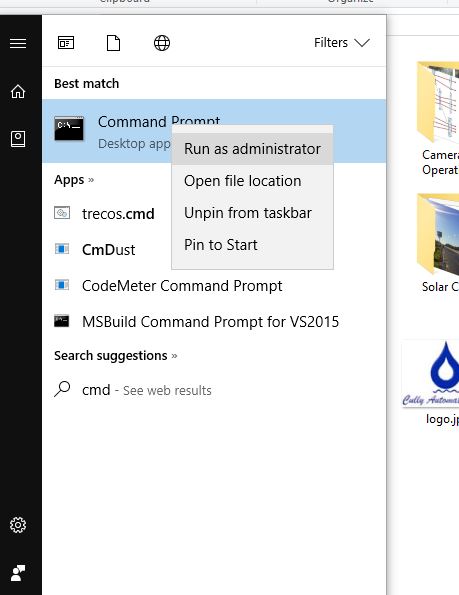Filter results by Web globe icon
Screen dimensions: 459x595
[x=162, y=43]
